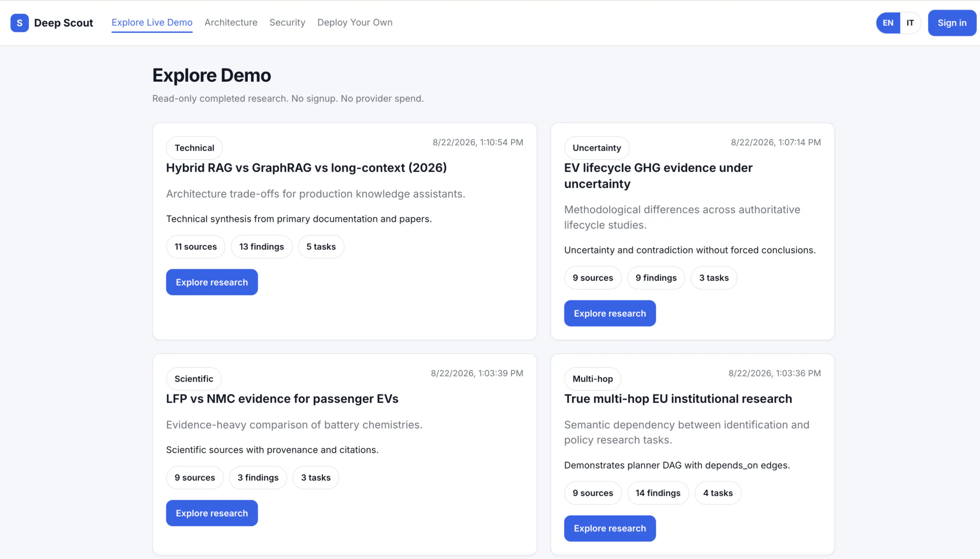This screenshot has height=559, width=980.
Task: Click the Sign in button
Action: tap(952, 23)
